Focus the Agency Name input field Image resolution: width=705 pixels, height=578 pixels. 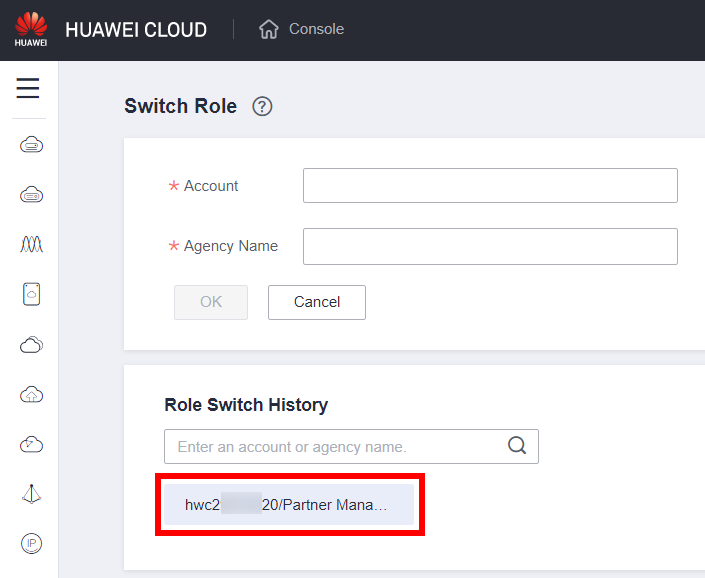(490, 246)
